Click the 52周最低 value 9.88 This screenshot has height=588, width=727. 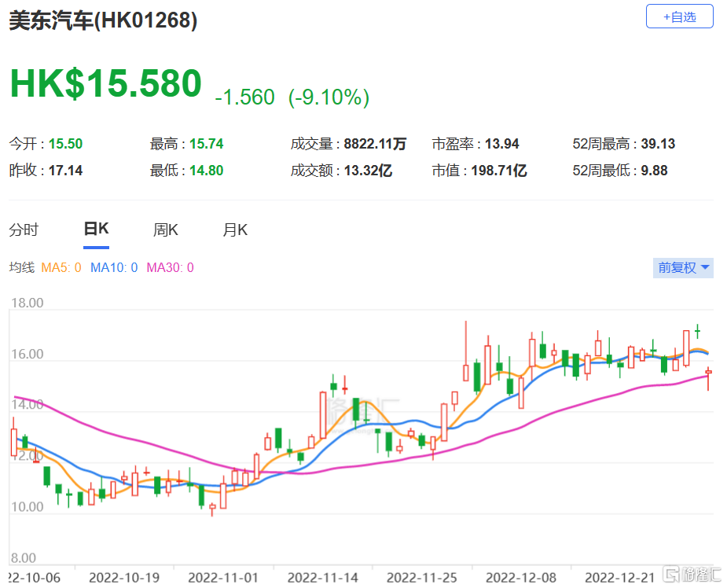[x=654, y=171]
